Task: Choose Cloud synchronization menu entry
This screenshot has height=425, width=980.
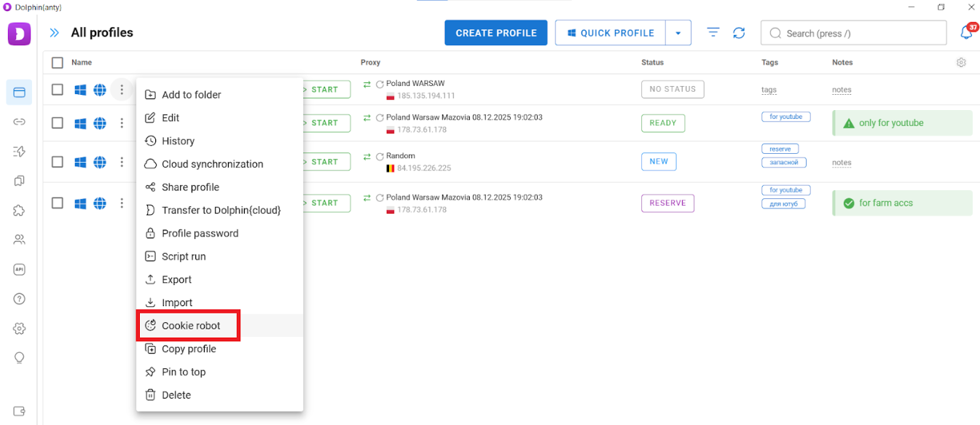Action: 212,164
